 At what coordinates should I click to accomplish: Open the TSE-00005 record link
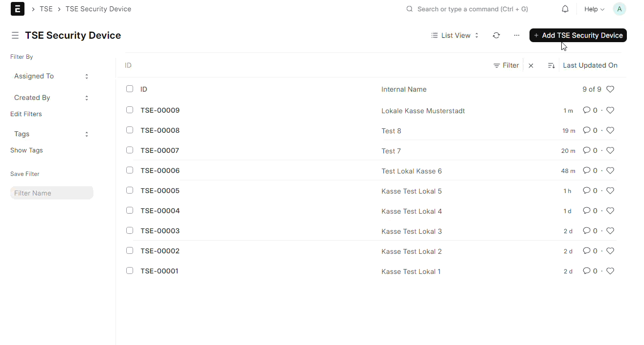(160, 191)
